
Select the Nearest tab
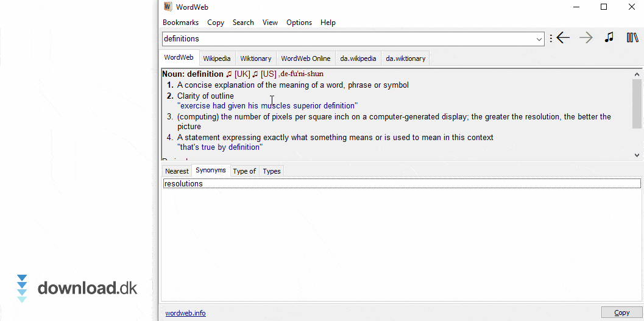[177, 171]
